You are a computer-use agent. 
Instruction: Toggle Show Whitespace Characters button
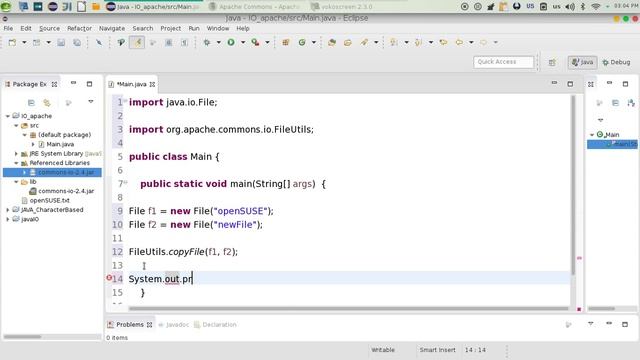click(184, 42)
